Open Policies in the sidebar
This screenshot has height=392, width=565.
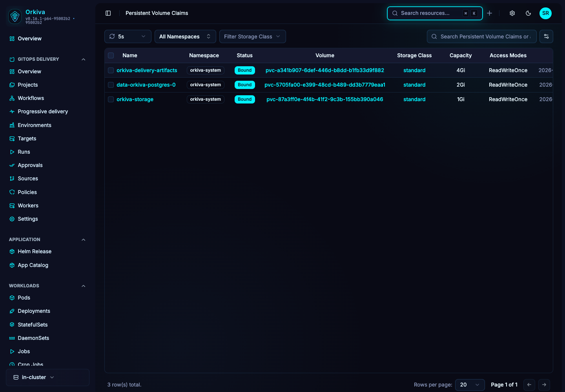[x=27, y=192]
